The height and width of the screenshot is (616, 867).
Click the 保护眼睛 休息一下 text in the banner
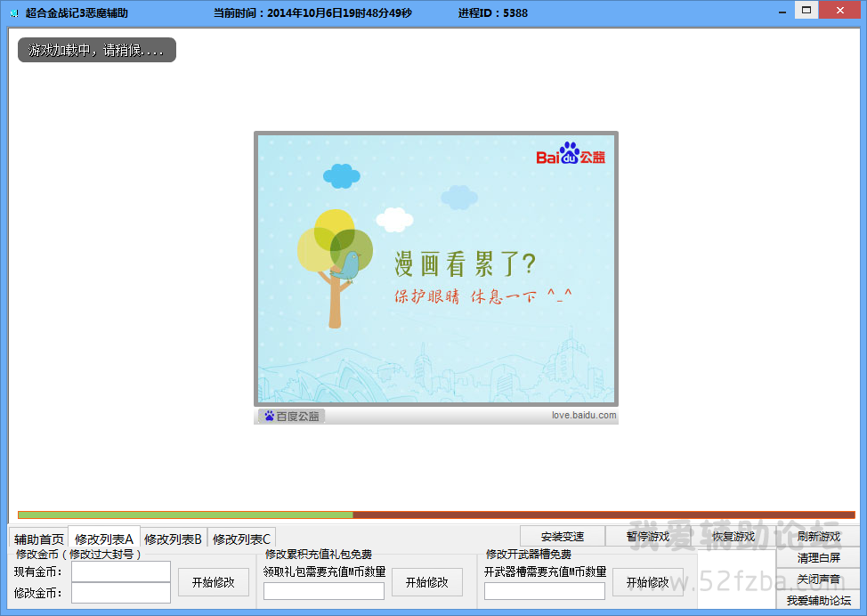coord(482,296)
